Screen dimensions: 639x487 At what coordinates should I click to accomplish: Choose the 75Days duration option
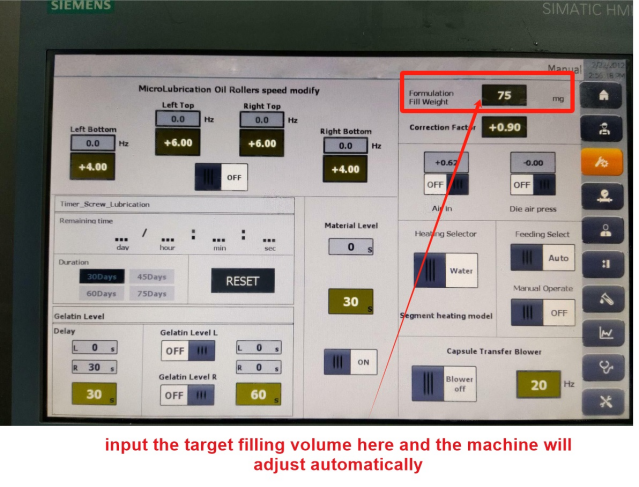pos(150,293)
